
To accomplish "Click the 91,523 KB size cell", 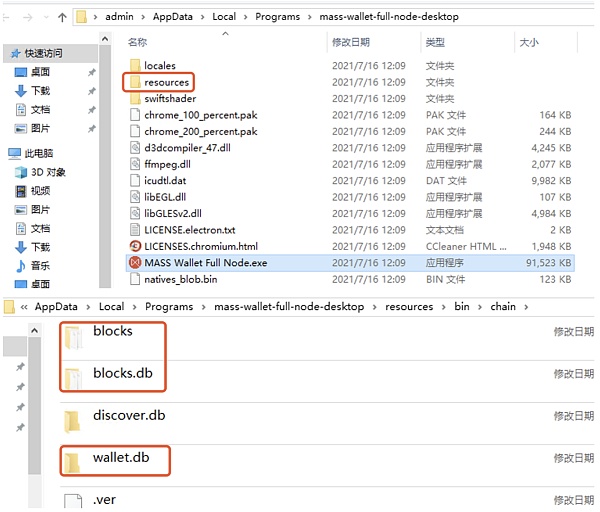I will tap(548, 263).
